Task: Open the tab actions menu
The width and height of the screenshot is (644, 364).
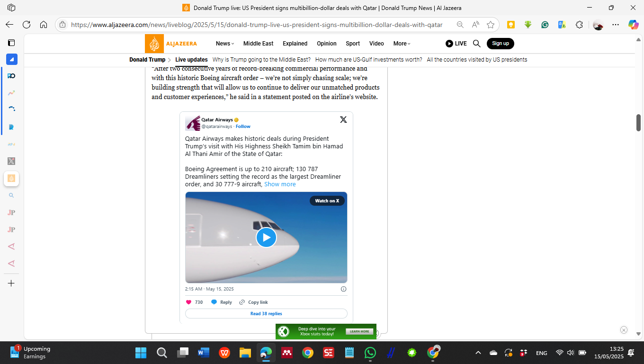Action: [11, 43]
